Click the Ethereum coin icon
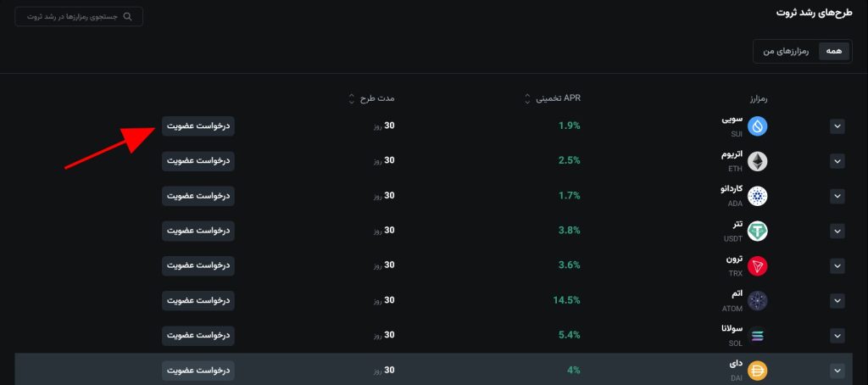The image size is (868, 385). pos(756,161)
